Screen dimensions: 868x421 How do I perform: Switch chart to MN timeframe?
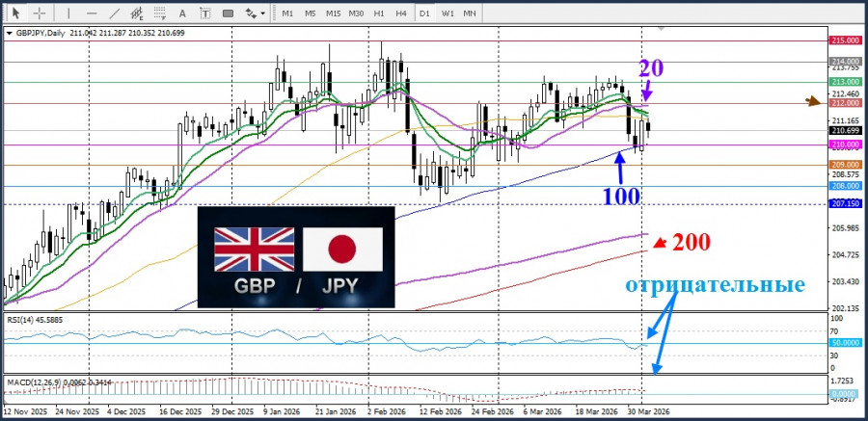[x=470, y=13]
